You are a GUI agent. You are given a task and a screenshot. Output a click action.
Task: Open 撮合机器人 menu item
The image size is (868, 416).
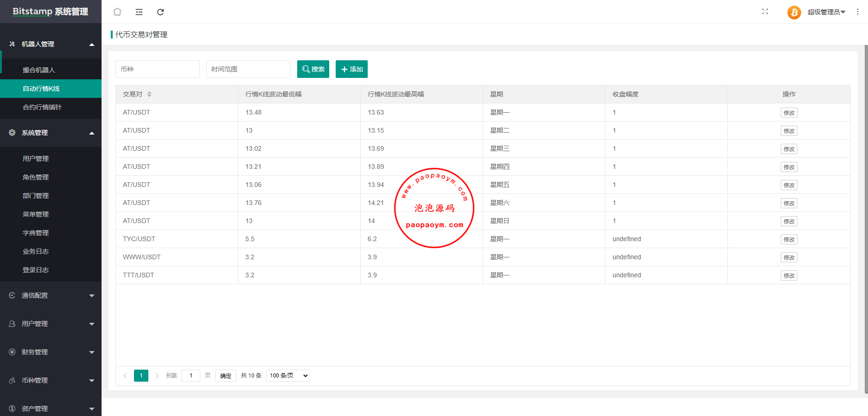tap(39, 70)
